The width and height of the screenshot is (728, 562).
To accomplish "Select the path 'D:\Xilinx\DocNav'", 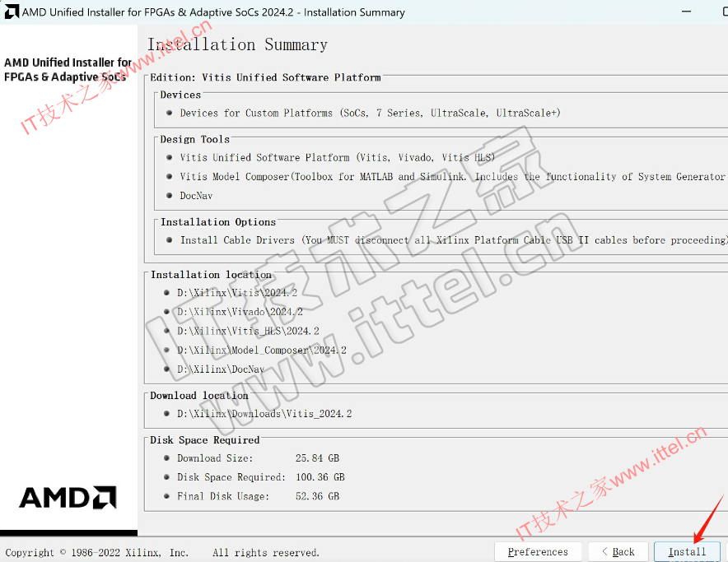I will [x=221, y=369].
